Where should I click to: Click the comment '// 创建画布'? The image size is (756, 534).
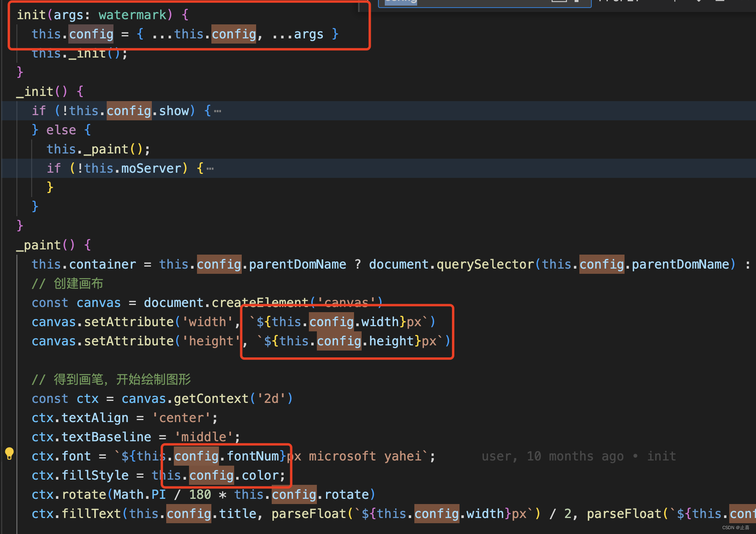(x=67, y=283)
